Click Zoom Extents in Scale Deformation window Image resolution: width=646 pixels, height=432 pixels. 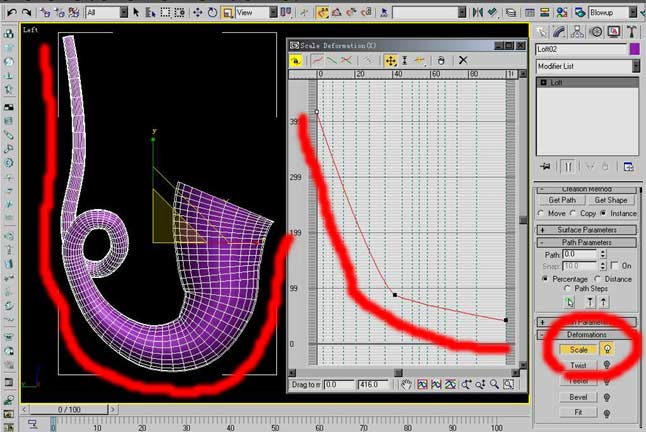click(422, 385)
